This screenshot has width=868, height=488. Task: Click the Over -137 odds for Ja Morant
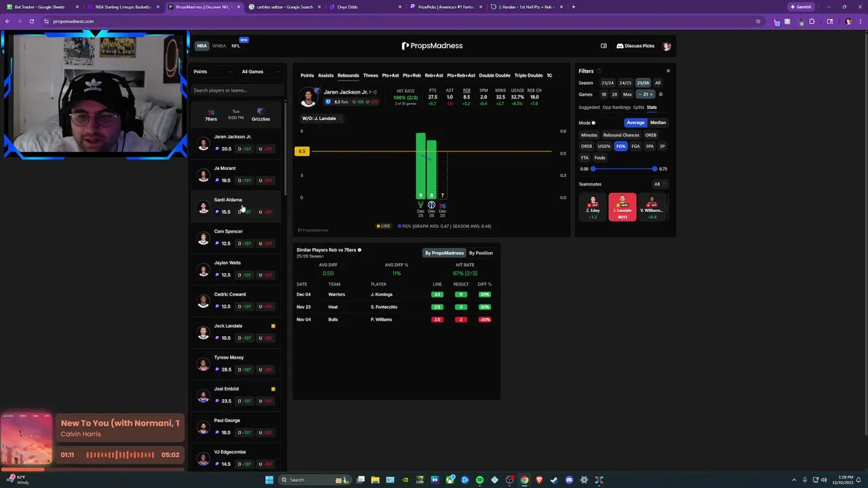(x=244, y=180)
